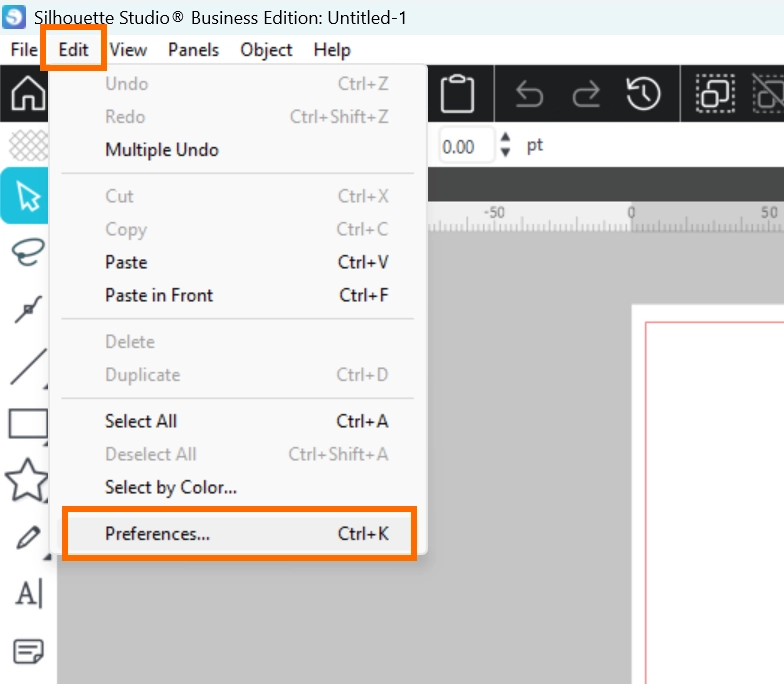The image size is (784, 684).
Task: Activate the Select arrow tool
Action: tap(28, 196)
